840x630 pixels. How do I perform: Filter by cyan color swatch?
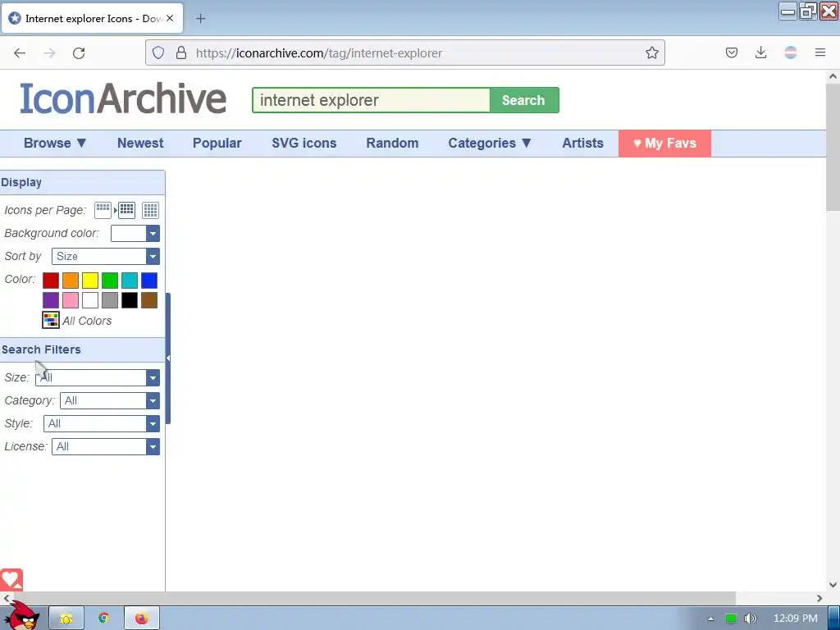pos(130,281)
